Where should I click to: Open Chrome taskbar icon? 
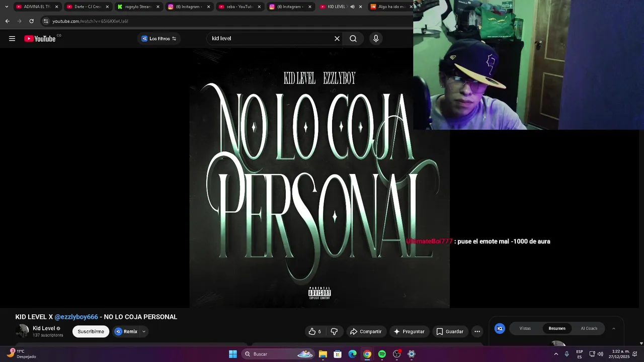click(x=367, y=354)
